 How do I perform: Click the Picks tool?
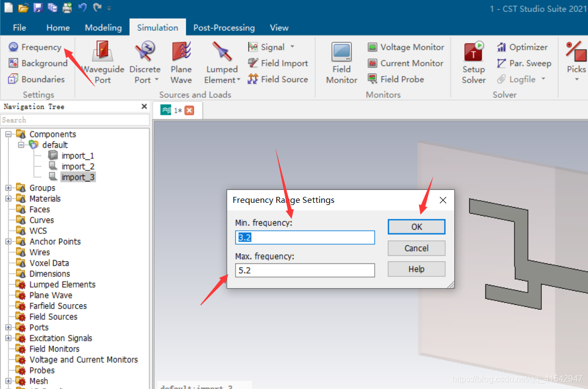[576, 56]
